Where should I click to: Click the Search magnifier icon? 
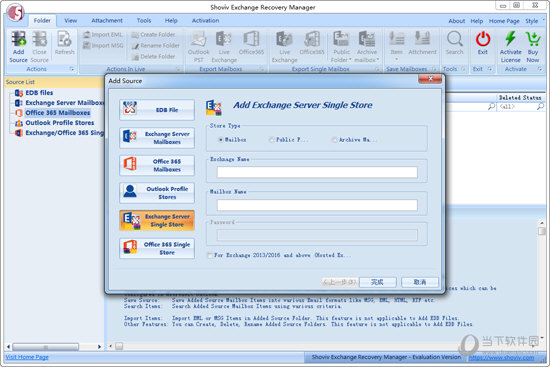455,43
